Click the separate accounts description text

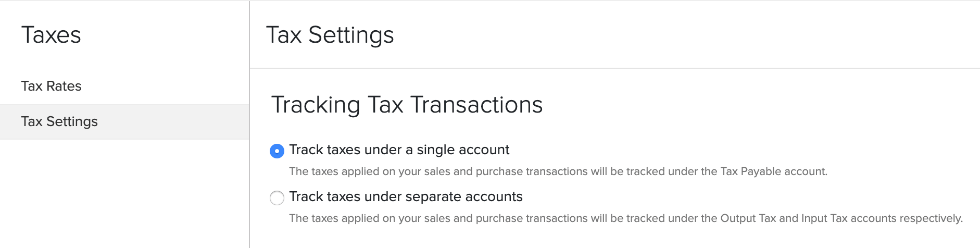(x=625, y=218)
